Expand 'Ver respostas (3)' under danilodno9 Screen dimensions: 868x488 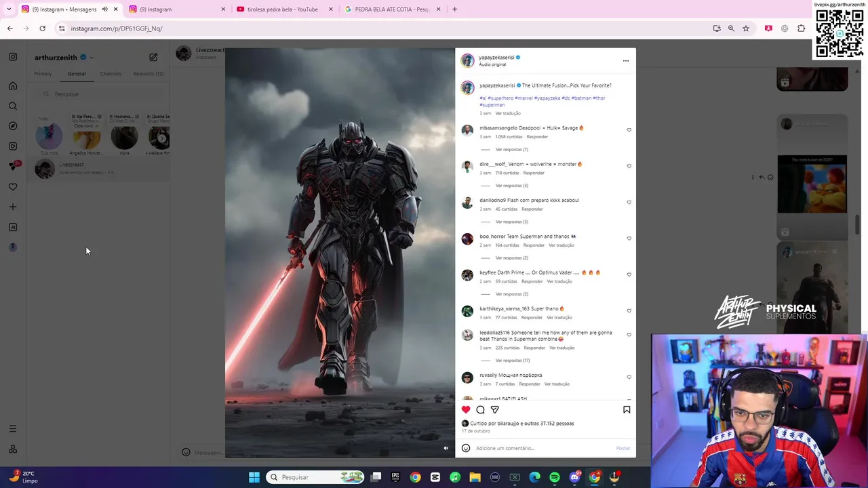[x=511, y=222]
